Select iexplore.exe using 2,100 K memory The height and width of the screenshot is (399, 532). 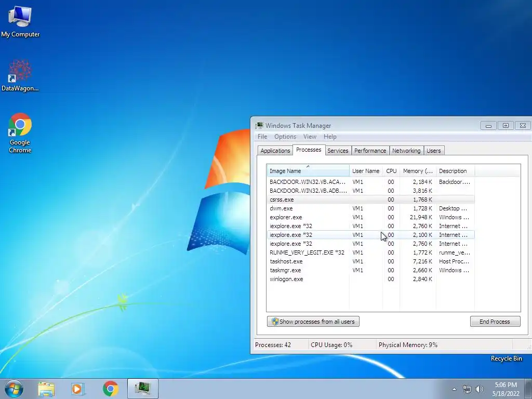coord(370,235)
